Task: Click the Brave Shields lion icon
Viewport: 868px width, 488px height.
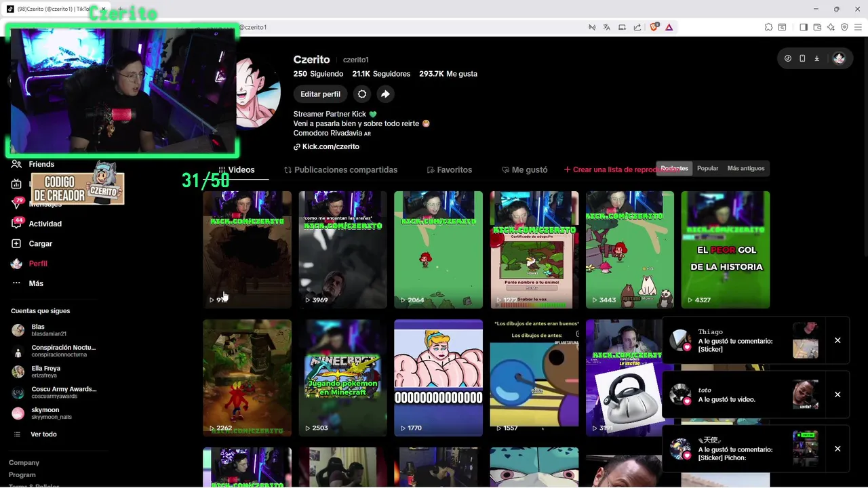Action: coord(654,27)
